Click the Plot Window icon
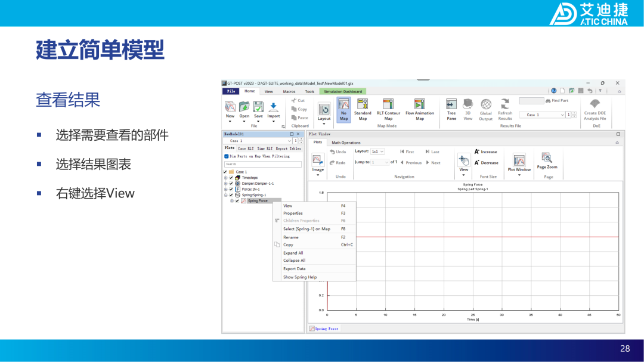This screenshot has width=644, height=362. (519, 160)
